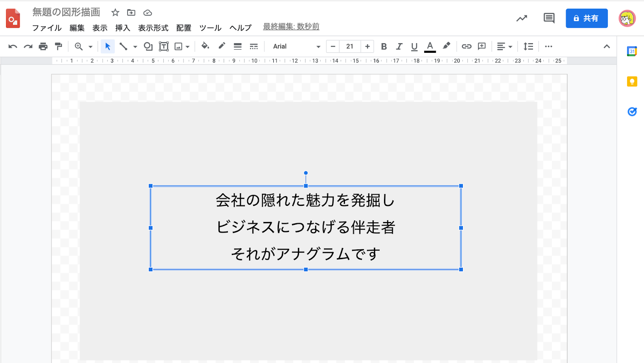Open the shape tool
644x363 pixels.
(x=148, y=47)
